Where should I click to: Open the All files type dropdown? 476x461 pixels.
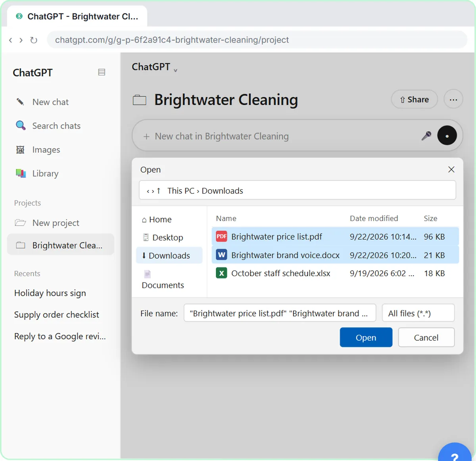click(x=418, y=313)
